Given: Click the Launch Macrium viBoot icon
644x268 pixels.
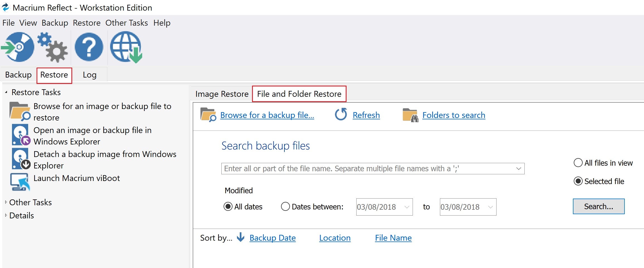Looking at the screenshot, I should [x=20, y=182].
